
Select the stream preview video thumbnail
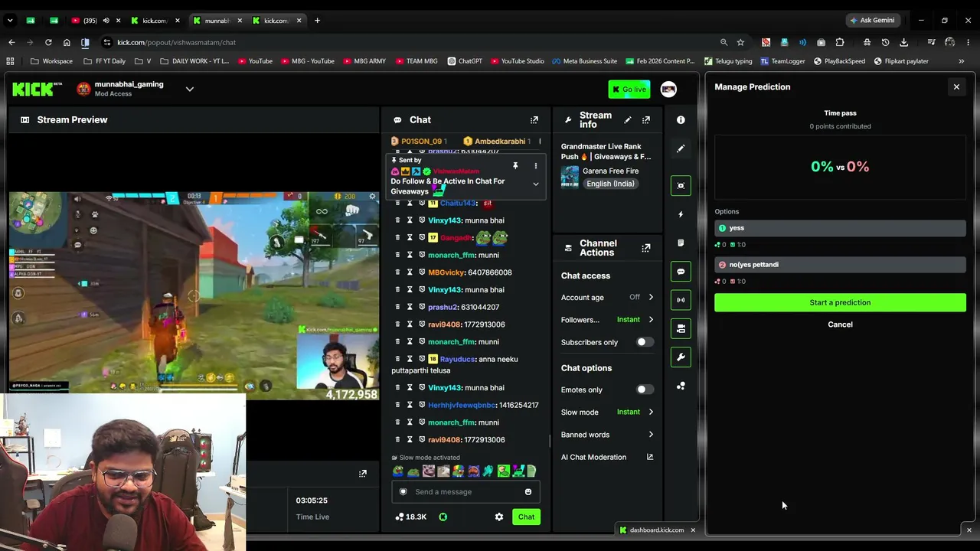coord(194,295)
